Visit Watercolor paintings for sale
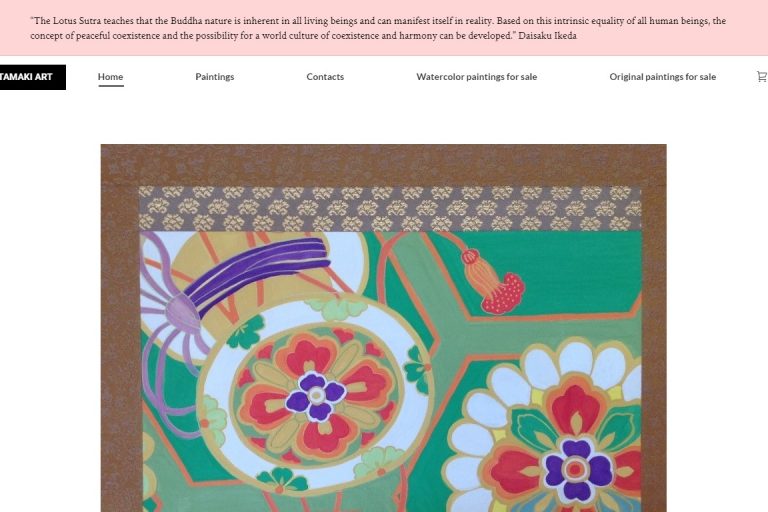 coord(477,76)
